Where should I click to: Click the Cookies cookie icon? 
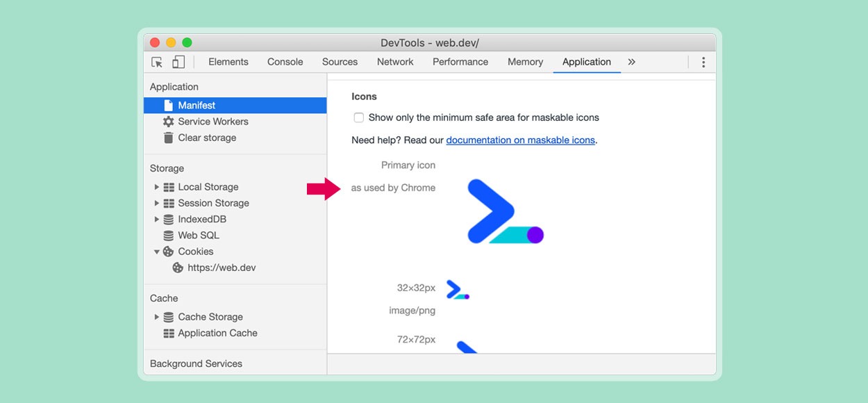(x=169, y=252)
